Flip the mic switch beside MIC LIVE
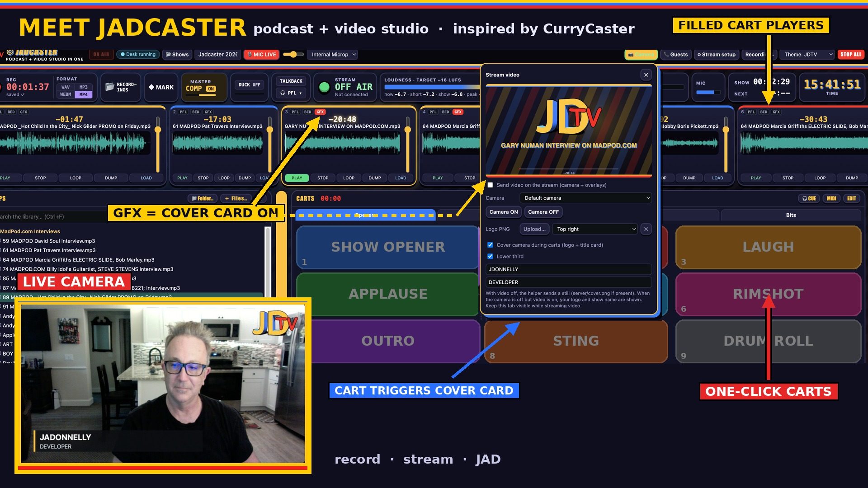Image resolution: width=868 pixels, height=488 pixels. (x=293, y=54)
